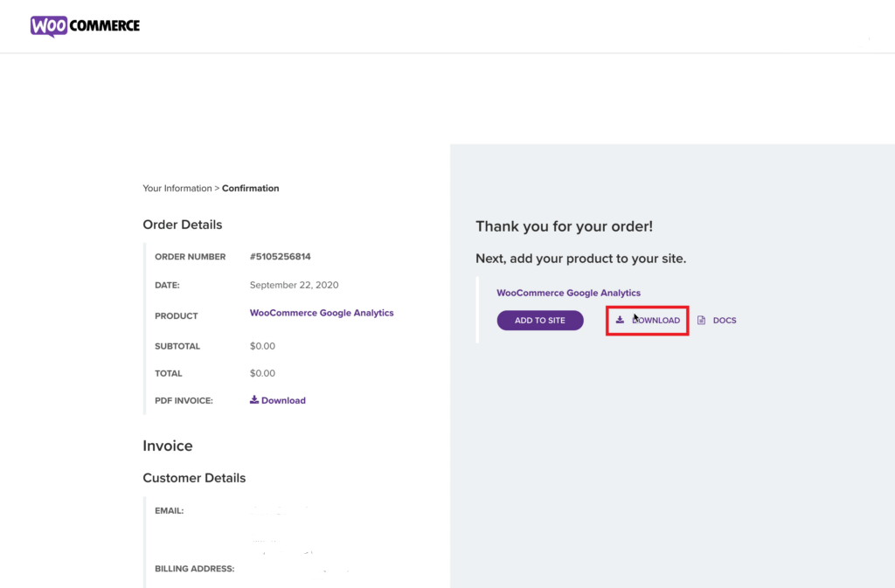The image size is (895, 588).
Task: Select the order number #5105256814
Action: pos(281,257)
